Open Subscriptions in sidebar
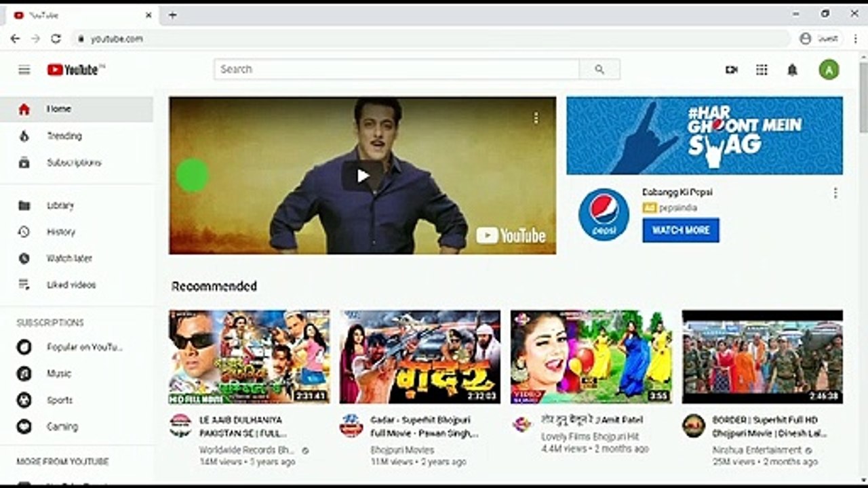The width and height of the screenshot is (868, 488). pyautogui.click(x=77, y=163)
